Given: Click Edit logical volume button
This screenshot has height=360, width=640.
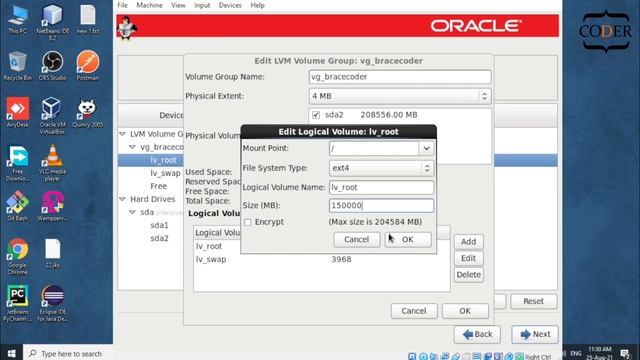Looking at the screenshot, I should 469,258.
